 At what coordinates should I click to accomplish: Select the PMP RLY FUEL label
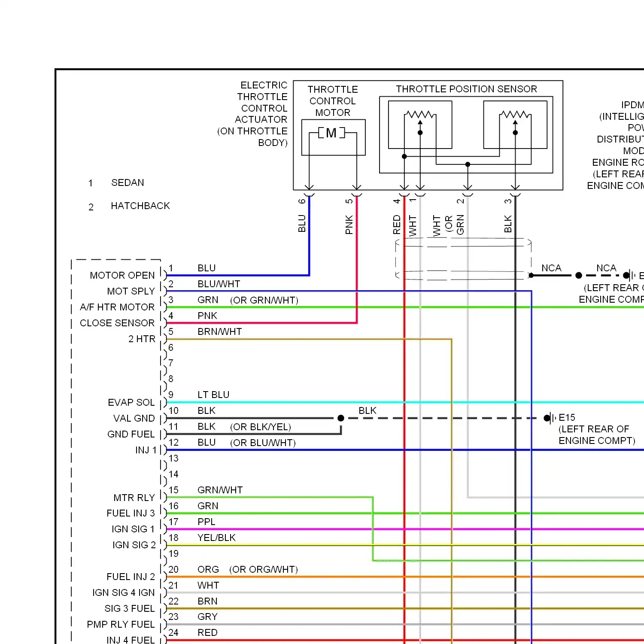coord(121,624)
